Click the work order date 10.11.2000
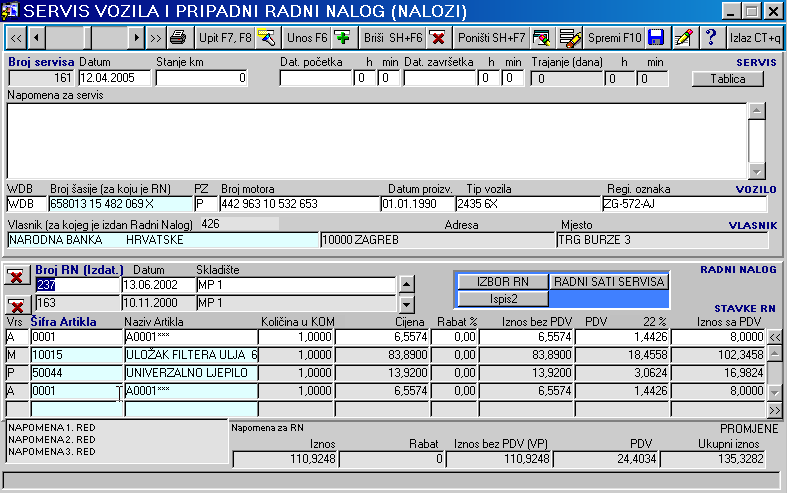This screenshot has width=787, height=493. (x=158, y=303)
